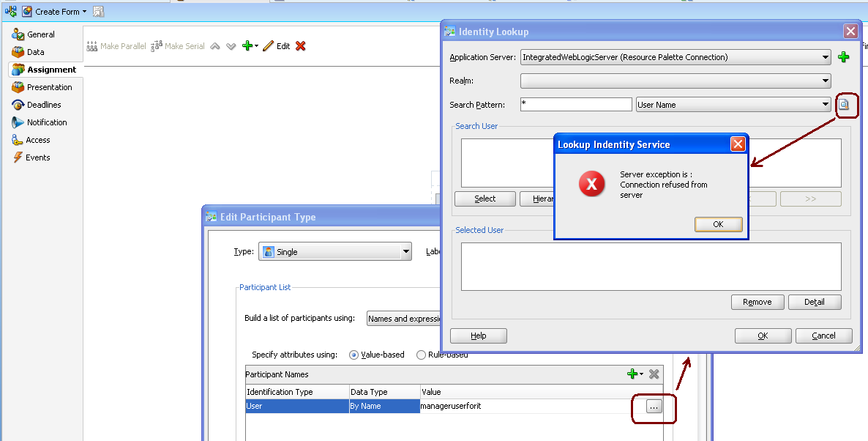Click the red delete X in the assignment toolbar
Viewport: 868px width, 441px height.
(300, 46)
